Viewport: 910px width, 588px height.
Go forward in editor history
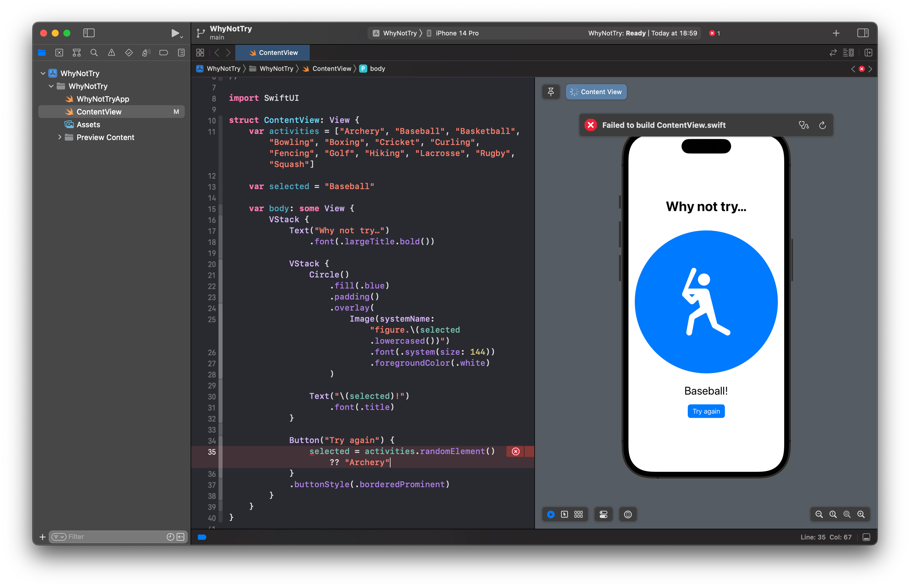pos(228,53)
